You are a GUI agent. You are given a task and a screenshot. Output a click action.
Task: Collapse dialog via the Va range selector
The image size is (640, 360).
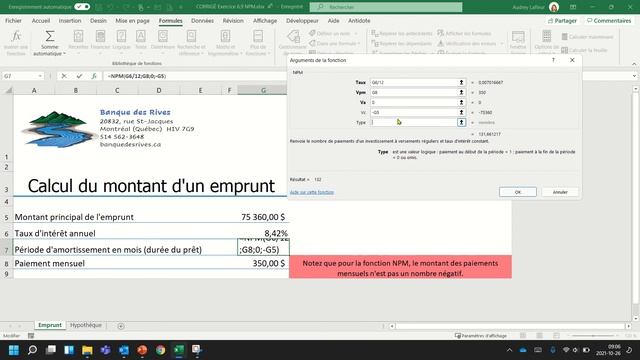461,102
